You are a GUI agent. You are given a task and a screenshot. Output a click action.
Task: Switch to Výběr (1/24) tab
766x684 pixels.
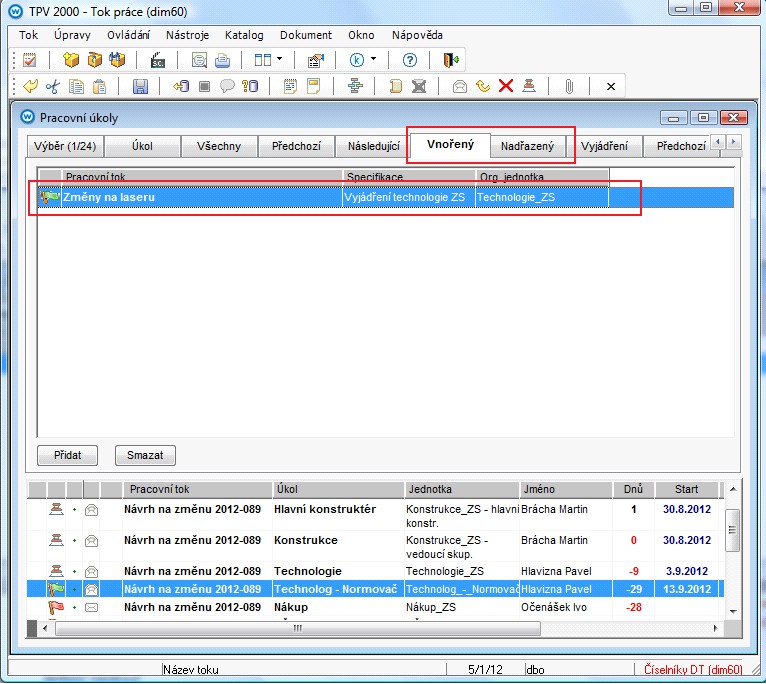65,146
